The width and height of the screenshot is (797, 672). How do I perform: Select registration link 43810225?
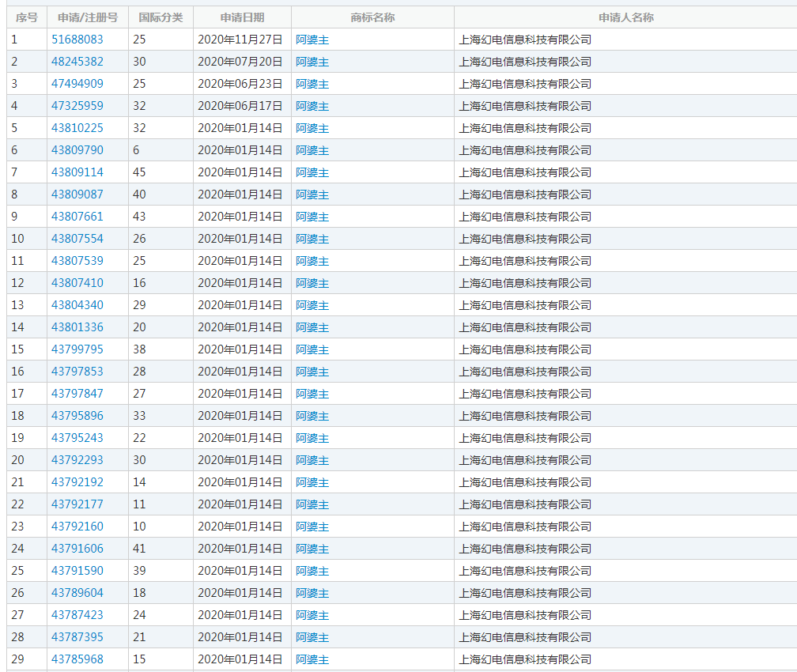[x=77, y=128]
